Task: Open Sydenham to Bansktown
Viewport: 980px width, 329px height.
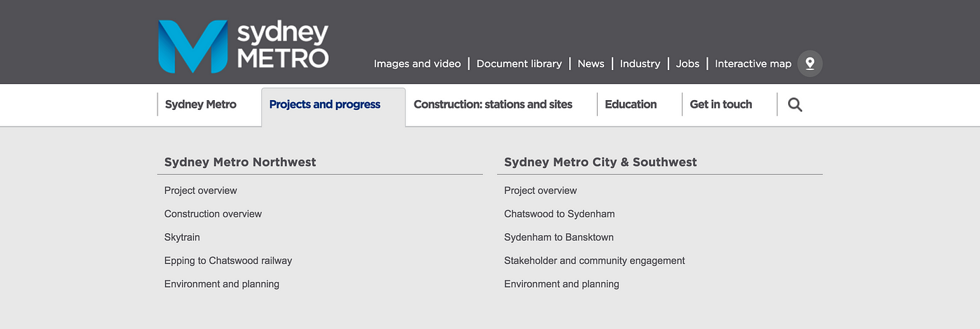Action: click(x=559, y=237)
